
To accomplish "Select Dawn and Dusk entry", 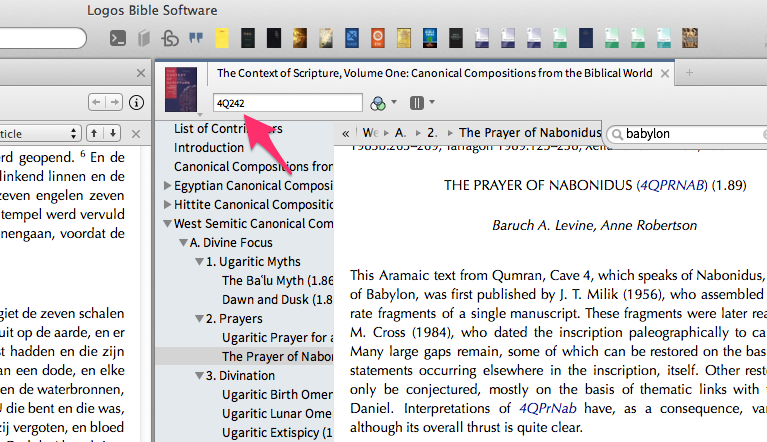I will [277, 300].
